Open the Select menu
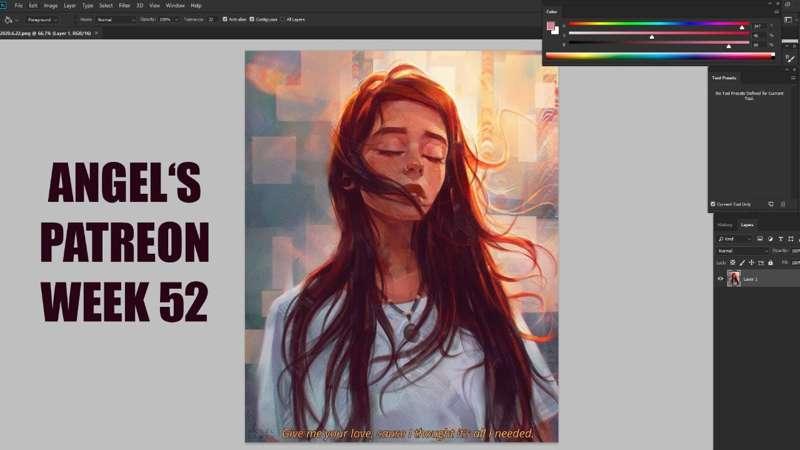This screenshot has width=800, height=450. point(106,6)
